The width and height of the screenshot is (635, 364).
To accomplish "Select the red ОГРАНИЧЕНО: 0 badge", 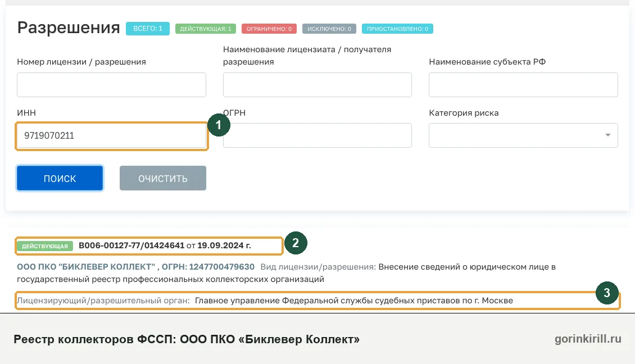I will click(269, 29).
